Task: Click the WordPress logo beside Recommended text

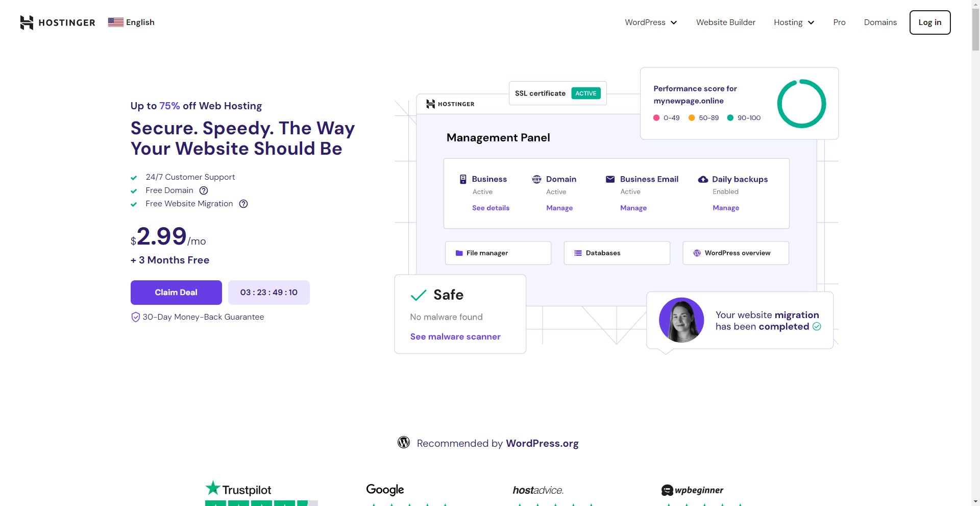Action: coord(404,443)
